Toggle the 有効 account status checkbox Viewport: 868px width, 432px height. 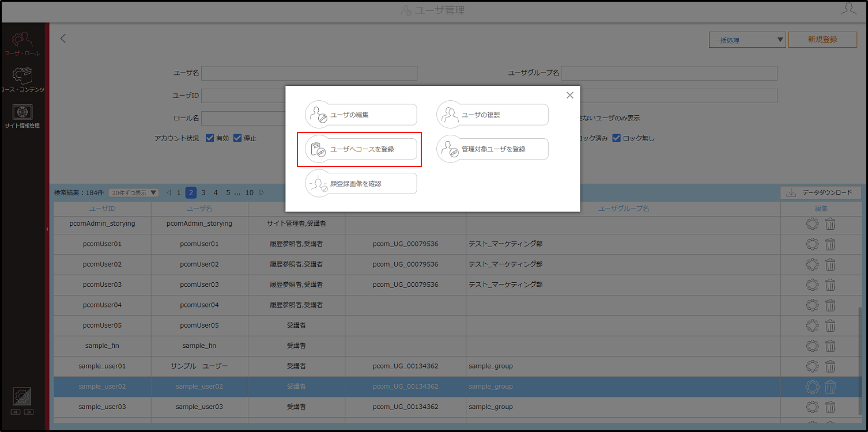click(210, 138)
